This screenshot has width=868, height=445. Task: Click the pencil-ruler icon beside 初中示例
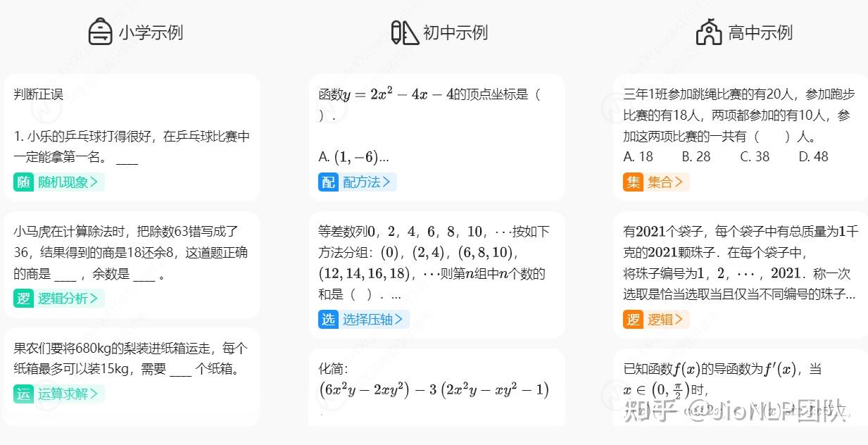pyautogui.click(x=405, y=32)
